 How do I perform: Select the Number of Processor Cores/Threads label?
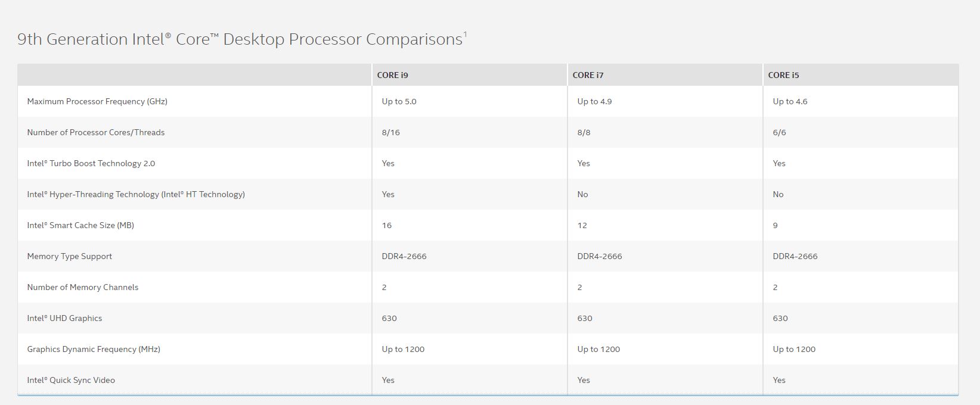click(x=96, y=132)
